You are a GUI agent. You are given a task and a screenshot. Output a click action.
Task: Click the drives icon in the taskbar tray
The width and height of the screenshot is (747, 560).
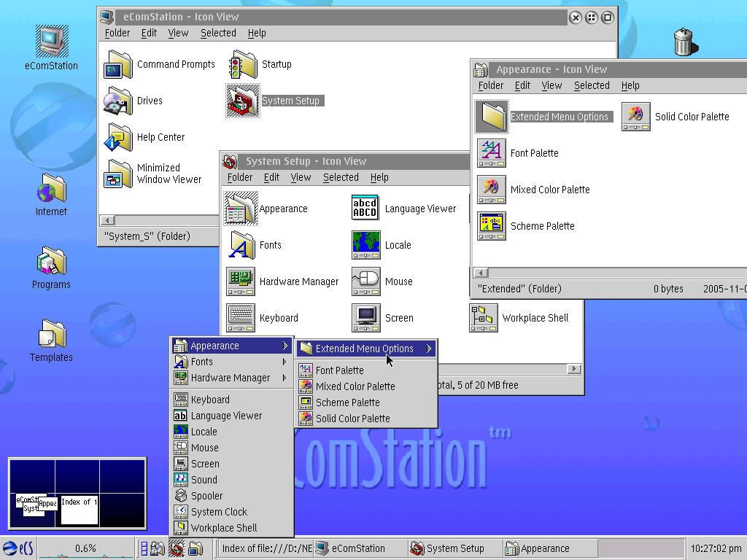tap(158, 548)
